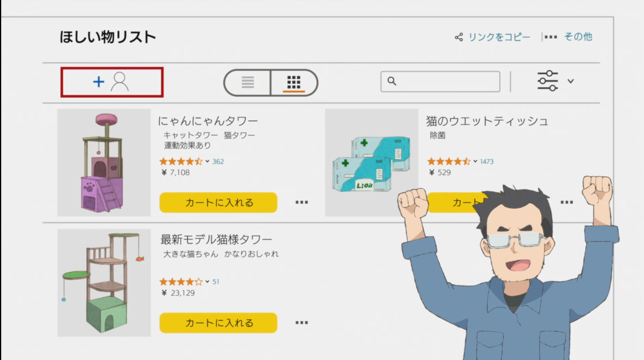Switch to grid view layout

294,83
